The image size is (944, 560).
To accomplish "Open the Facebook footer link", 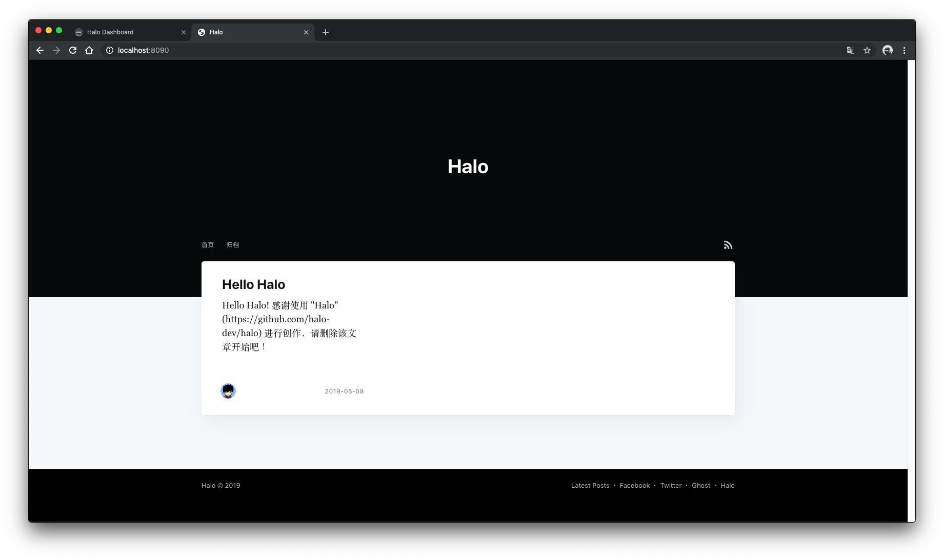I will [635, 486].
